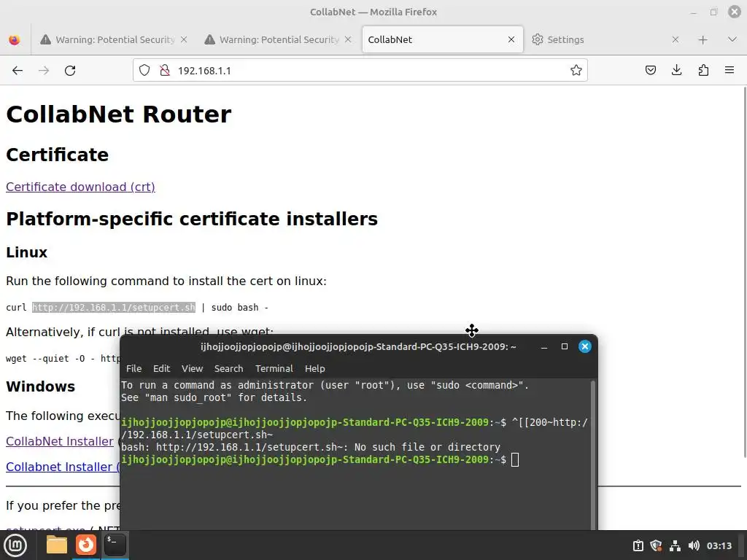Open the Linux Mint start menu

click(x=16, y=545)
